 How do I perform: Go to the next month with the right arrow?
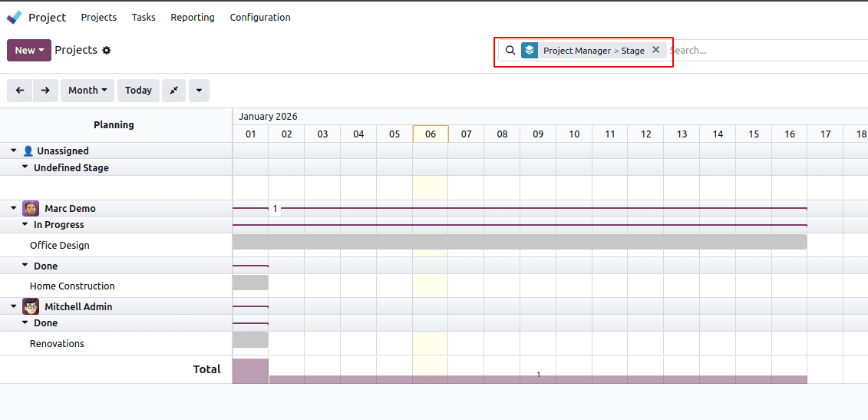point(45,91)
